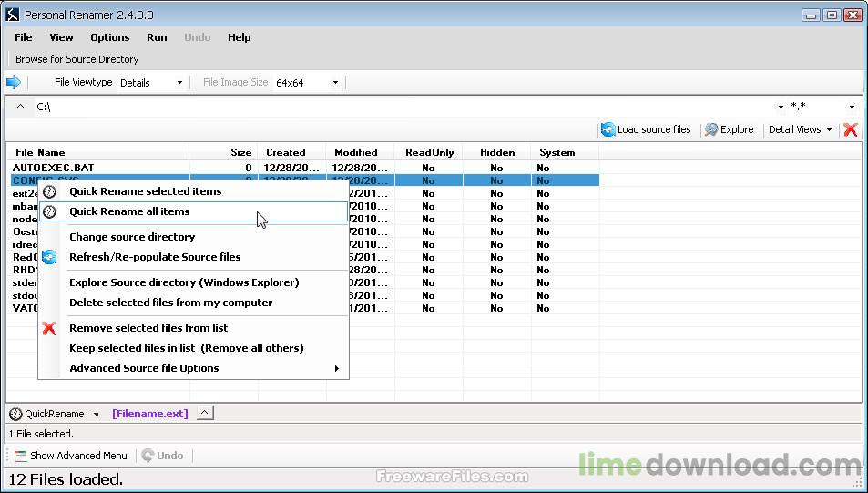868x493 pixels.
Task: Open the Help menu
Action: pyautogui.click(x=240, y=37)
